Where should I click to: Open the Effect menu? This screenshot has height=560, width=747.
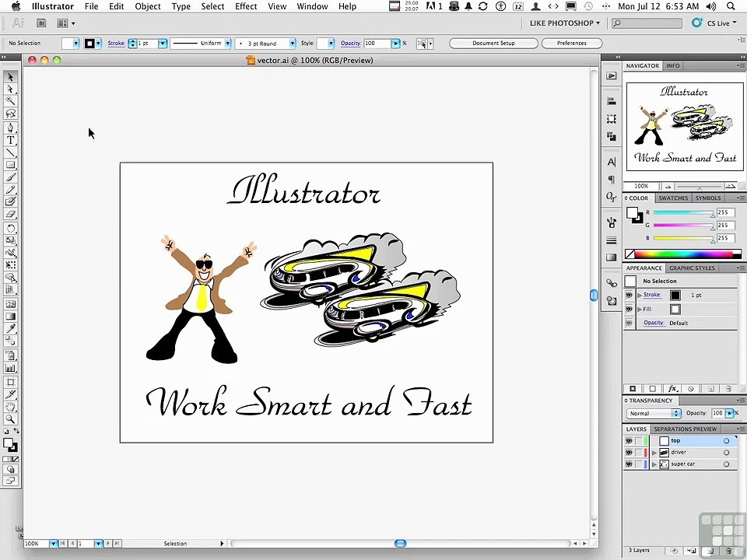click(246, 6)
